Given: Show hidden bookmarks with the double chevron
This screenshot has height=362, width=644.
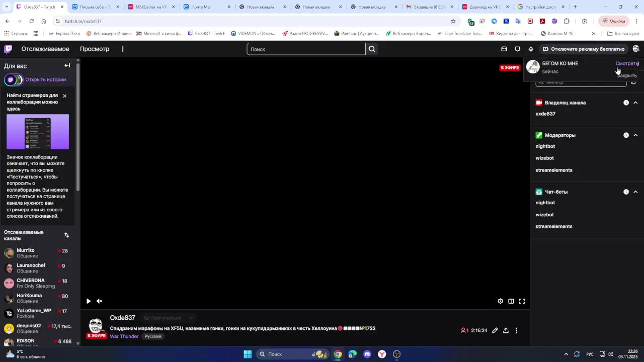Looking at the screenshot, I should (x=593, y=34).
